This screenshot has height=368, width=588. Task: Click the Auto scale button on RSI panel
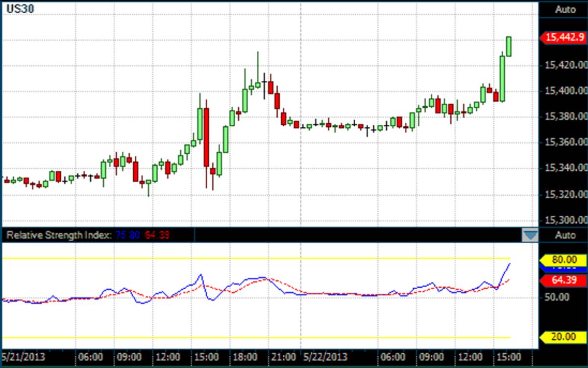pos(564,235)
